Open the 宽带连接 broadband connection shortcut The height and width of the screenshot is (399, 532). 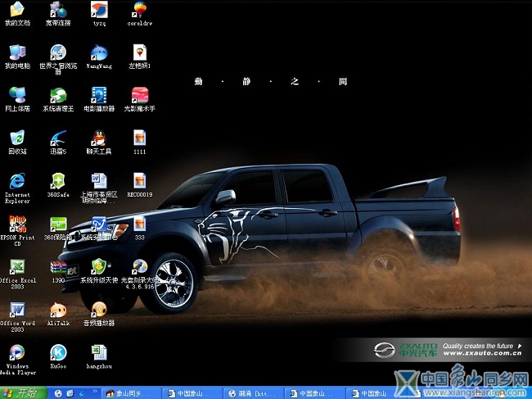(57, 10)
